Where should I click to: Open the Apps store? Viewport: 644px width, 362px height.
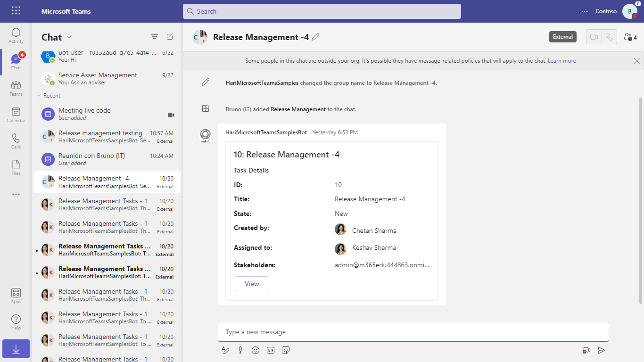[x=16, y=296]
